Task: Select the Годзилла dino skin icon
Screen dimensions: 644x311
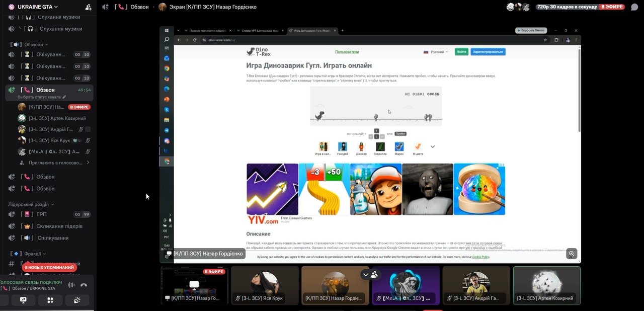Action: tap(380, 147)
